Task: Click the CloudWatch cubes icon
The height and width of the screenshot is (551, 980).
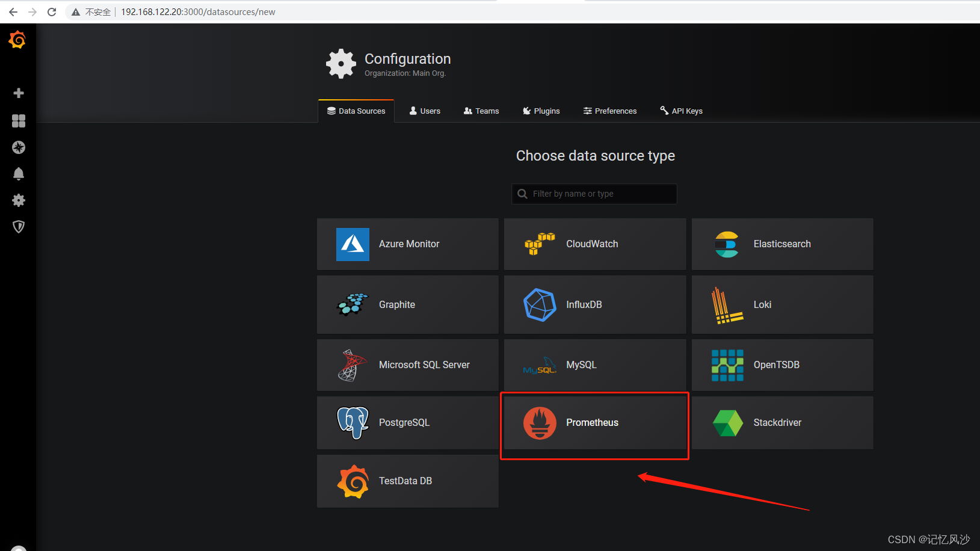Action: 540,244
